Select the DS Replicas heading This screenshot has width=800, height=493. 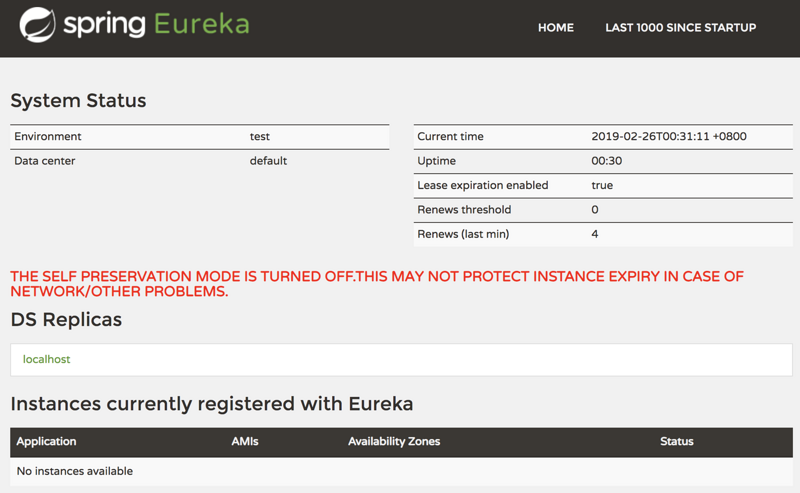[x=66, y=319]
